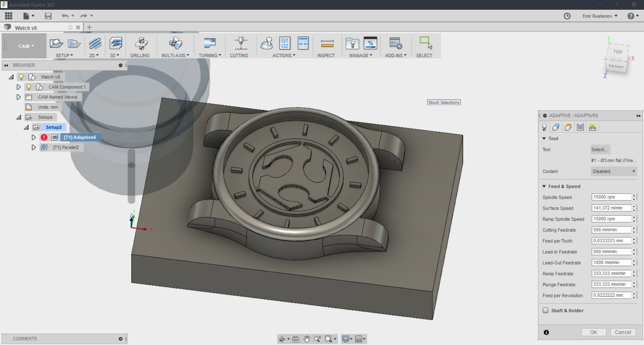
Task: Toggle visibility lightbulb for Watch v8
Action: 21,77
